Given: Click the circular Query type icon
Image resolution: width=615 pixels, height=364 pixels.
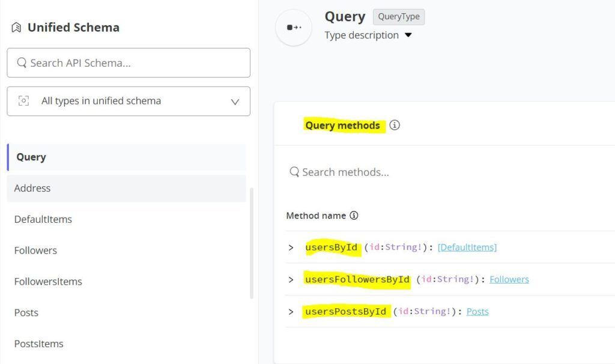Looking at the screenshot, I should (x=294, y=27).
